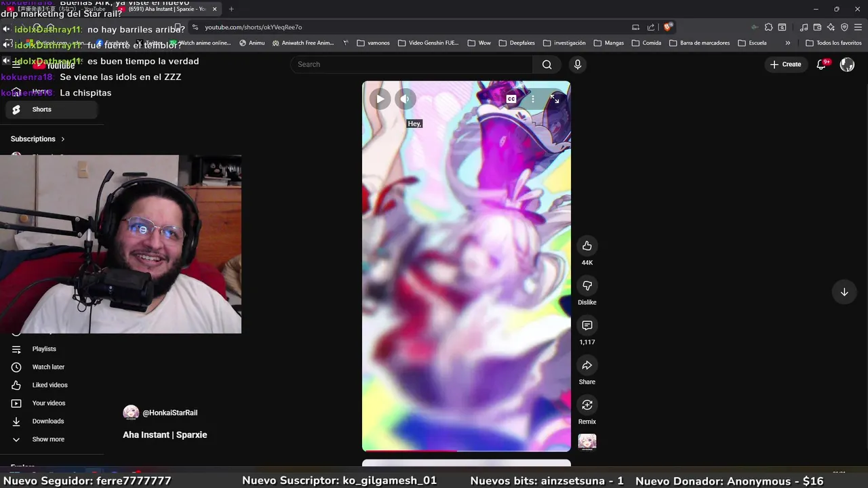
Task: Open the sound thumbnail below Remix
Action: click(587, 442)
